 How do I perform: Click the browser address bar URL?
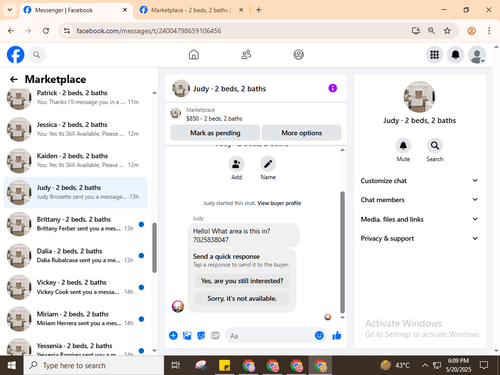[149, 31]
